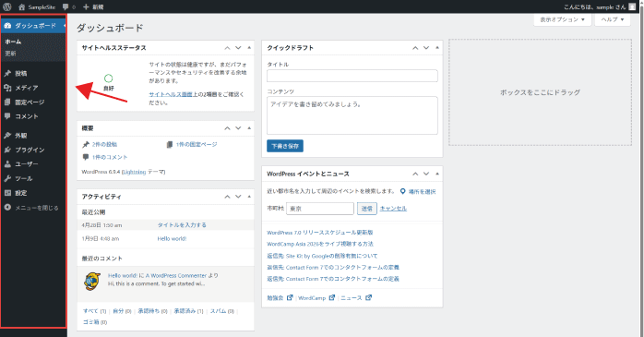The width and height of the screenshot is (644, 337).
Task: Move サイトヘルスステータス panel down
Action: (238, 48)
